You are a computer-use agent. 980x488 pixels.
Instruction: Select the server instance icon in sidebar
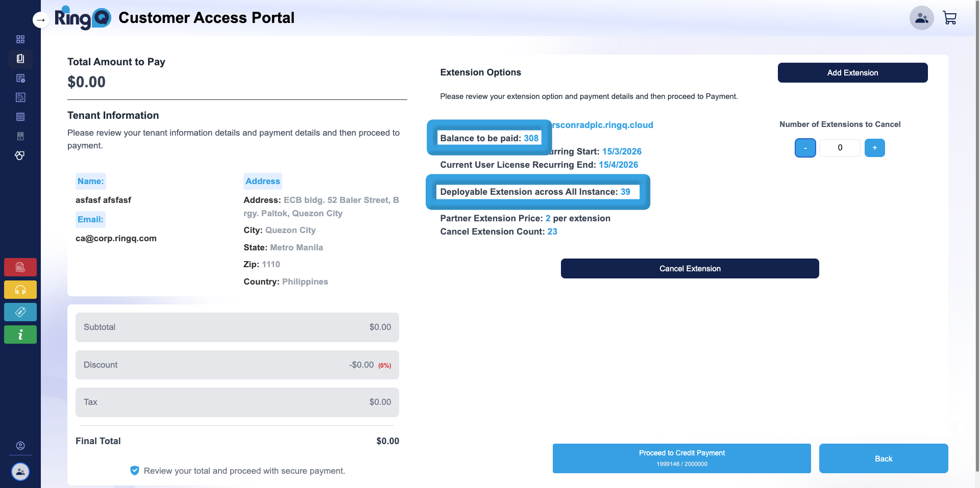click(x=20, y=136)
